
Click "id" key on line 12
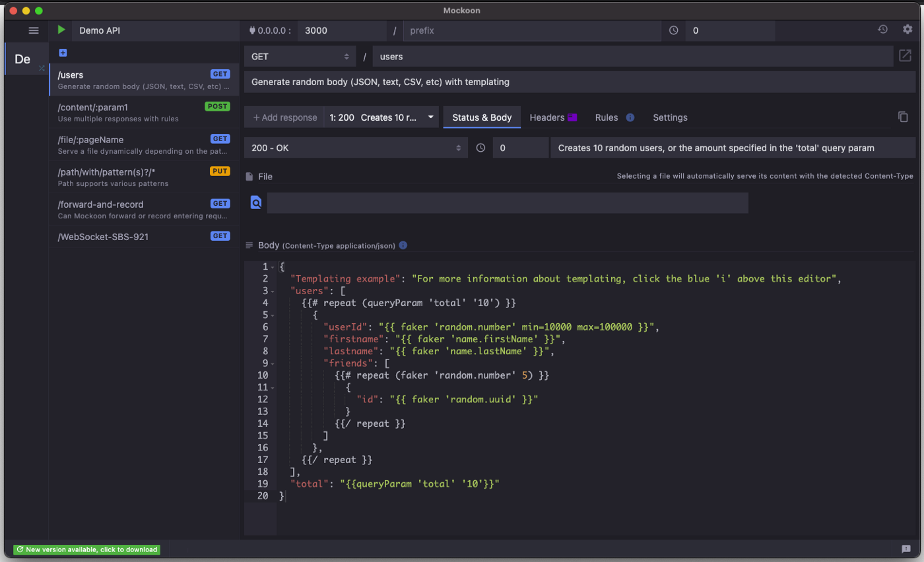pyautogui.click(x=367, y=400)
